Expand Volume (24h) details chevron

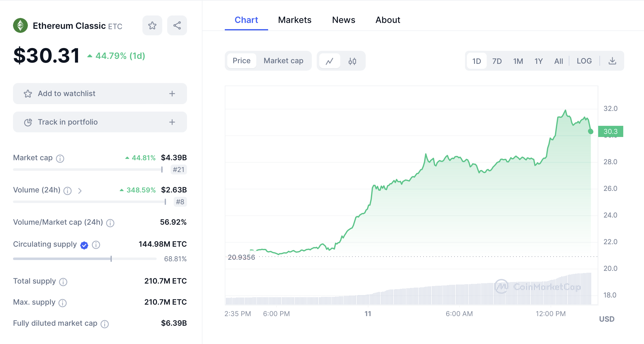80,191
